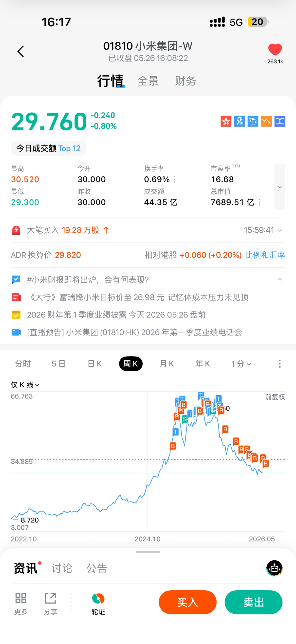Select the 分时 chart period
296x644 pixels.
[23, 364]
